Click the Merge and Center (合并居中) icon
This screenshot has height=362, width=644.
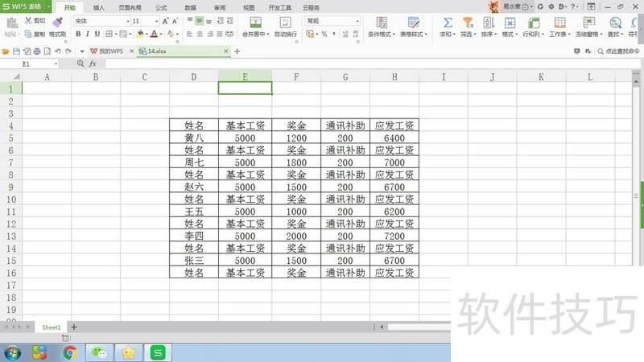pyautogui.click(x=255, y=23)
